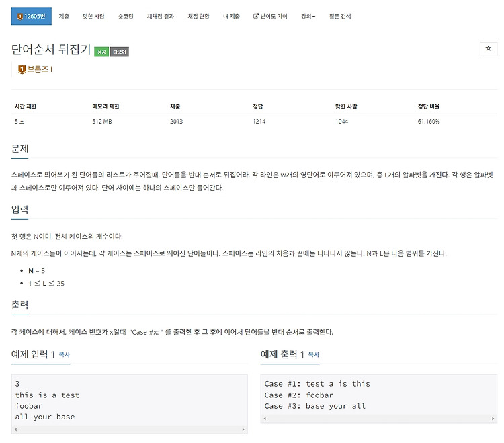This screenshot has height=443, width=504.
Task: Click correct answers count 1214
Action: click(259, 122)
